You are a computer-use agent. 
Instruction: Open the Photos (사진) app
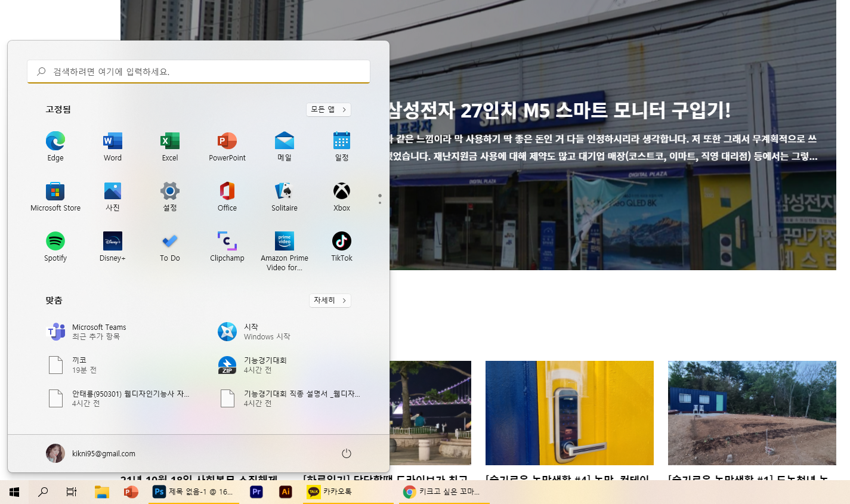(113, 197)
